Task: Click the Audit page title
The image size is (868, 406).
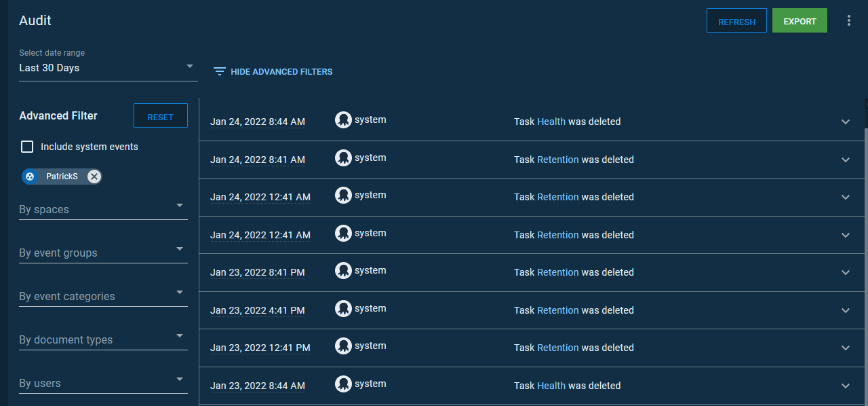Action: coord(35,20)
